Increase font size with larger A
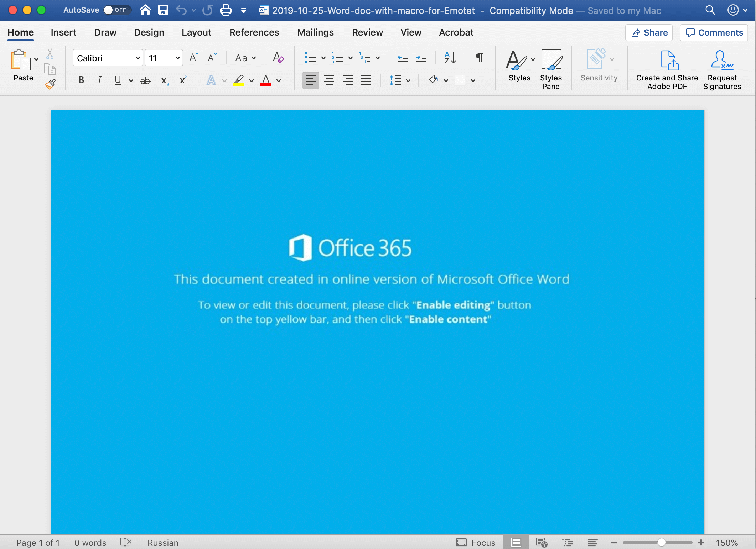This screenshot has height=549, width=756. click(x=194, y=57)
